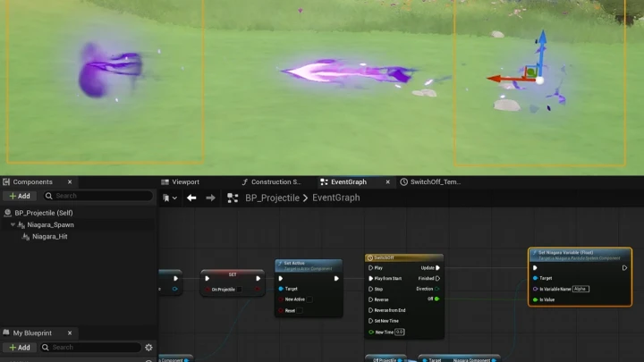Click the SwitchOff Set New Time pin
This screenshot has width=644, height=362.
pos(370,322)
